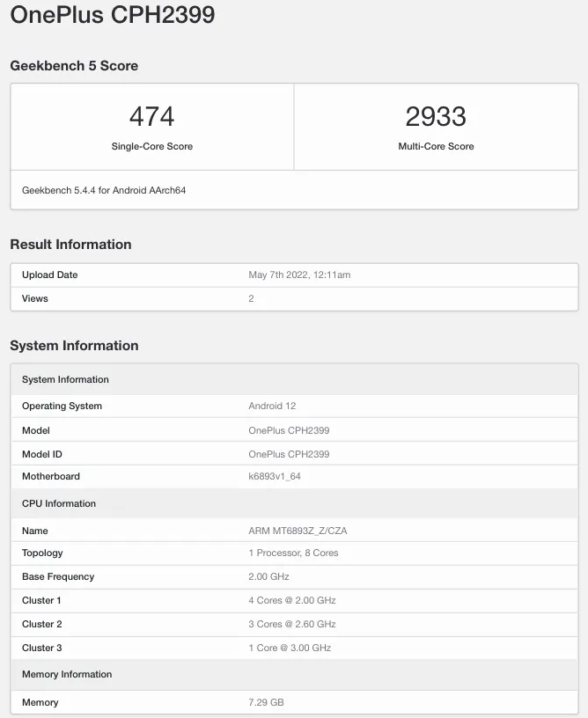Image resolution: width=588 pixels, height=718 pixels.
Task: Click the upload date May 7th 2022
Action: pyautogui.click(x=299, y=275)
